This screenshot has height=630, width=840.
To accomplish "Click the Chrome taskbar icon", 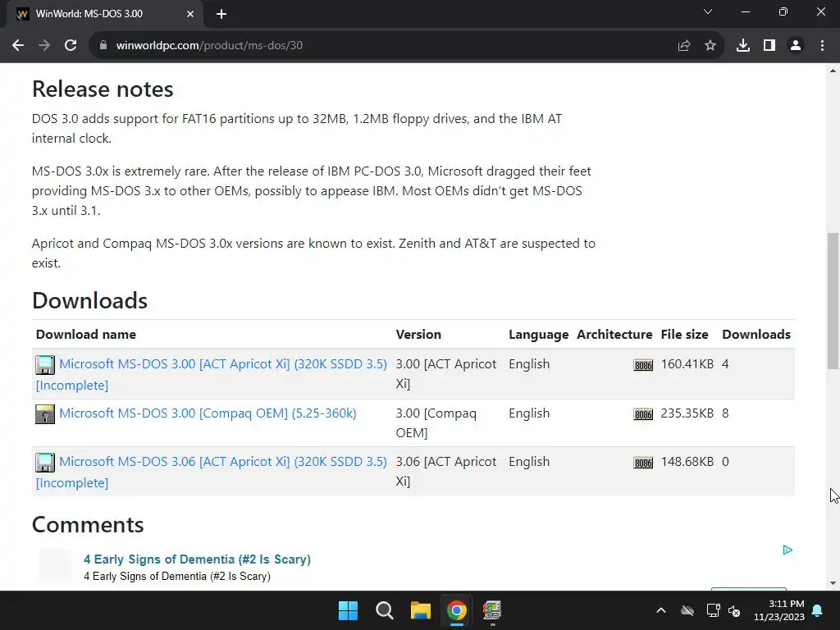I will 456,610.
